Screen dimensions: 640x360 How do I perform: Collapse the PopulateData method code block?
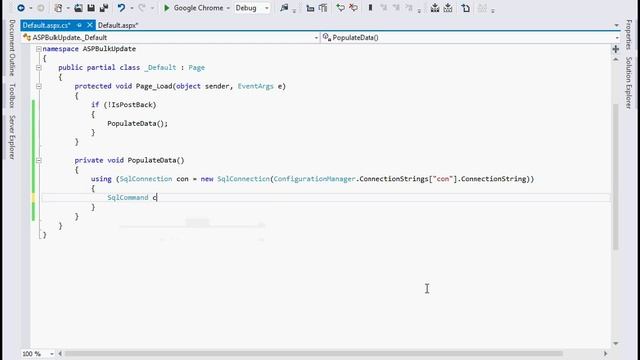click(38, 160)
